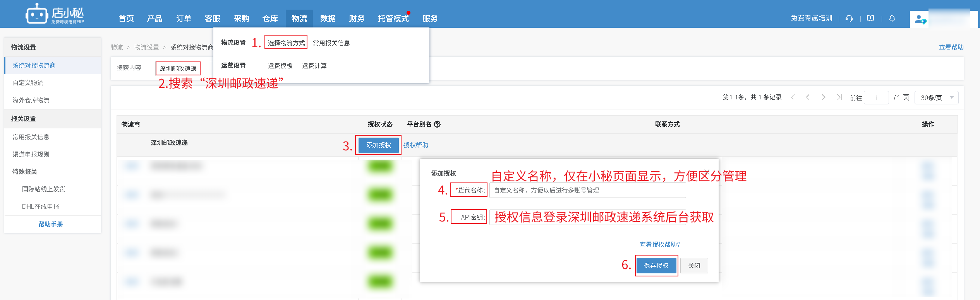
Task: Click the 保存授权 button
Action: [x=656, y=266]
